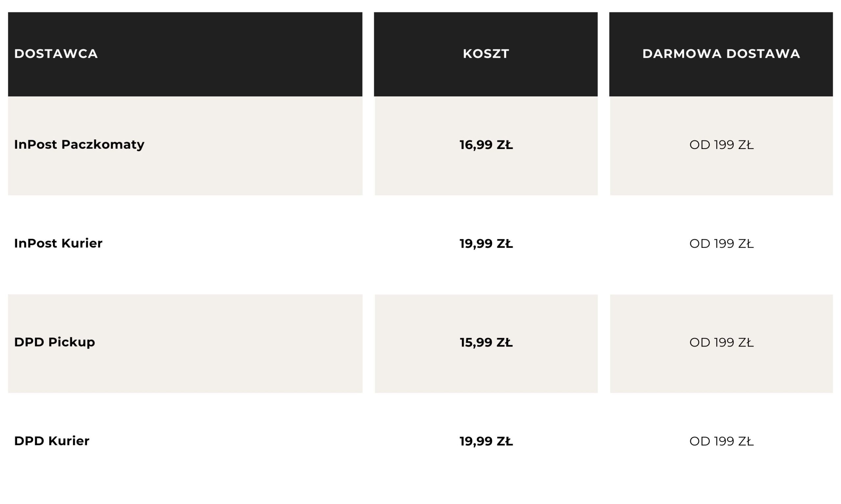Click the DPD Kurier provider name
This screenshot has width=841, height=504.
pyautogui.click(x=52, y=441)
